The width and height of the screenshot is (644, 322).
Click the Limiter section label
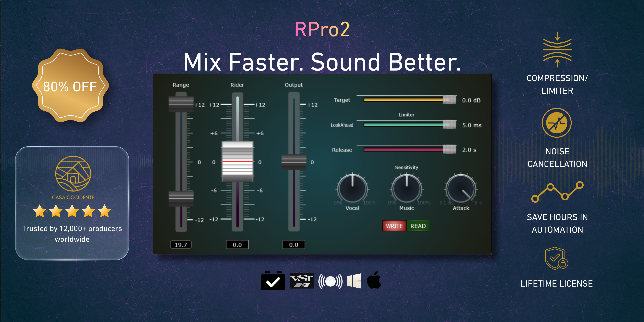407,114
